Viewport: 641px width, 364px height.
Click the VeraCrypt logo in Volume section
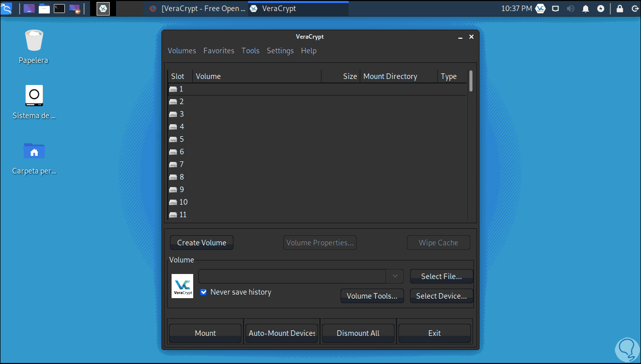coord(182,286)
